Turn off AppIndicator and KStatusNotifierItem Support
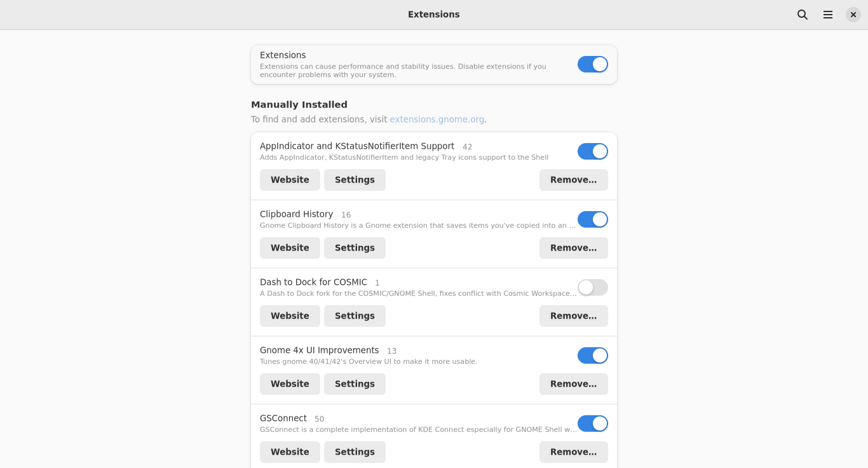868x468 pixels. (x=592, y=151)
